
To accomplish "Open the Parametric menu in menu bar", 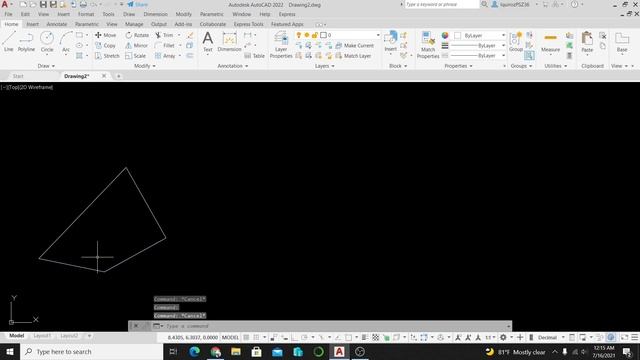I will click(211, 14).
